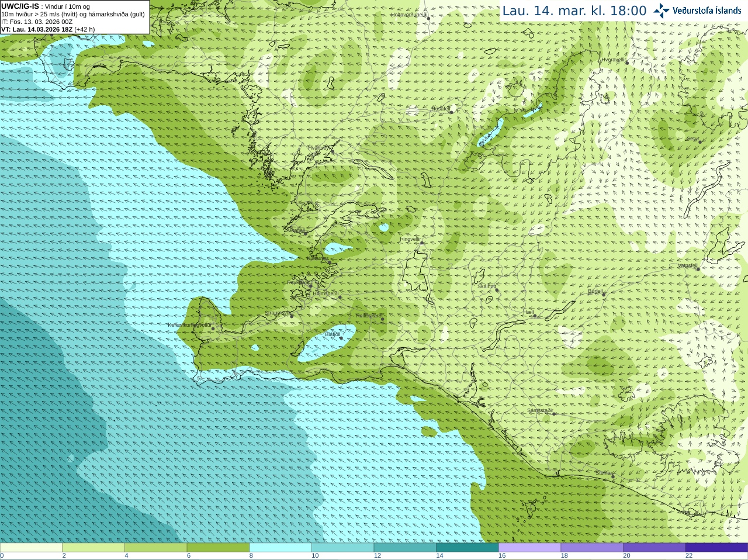Click the Setur station label

point(692,139)
